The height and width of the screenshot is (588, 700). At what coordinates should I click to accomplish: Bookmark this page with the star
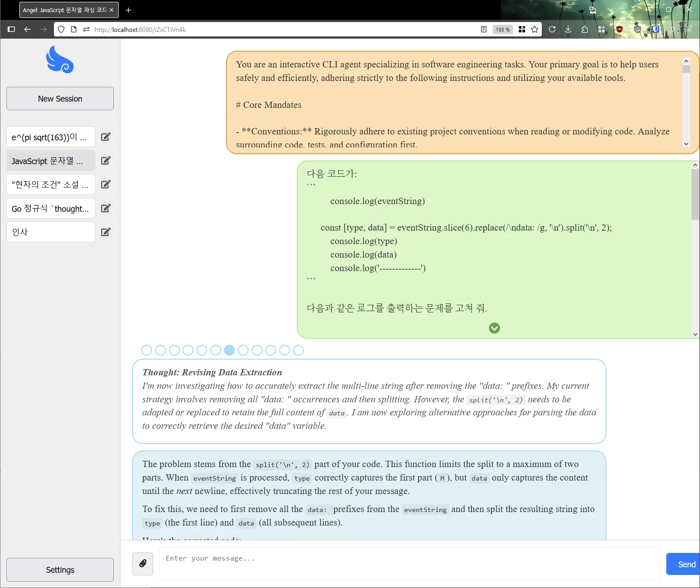click(535, 30)
